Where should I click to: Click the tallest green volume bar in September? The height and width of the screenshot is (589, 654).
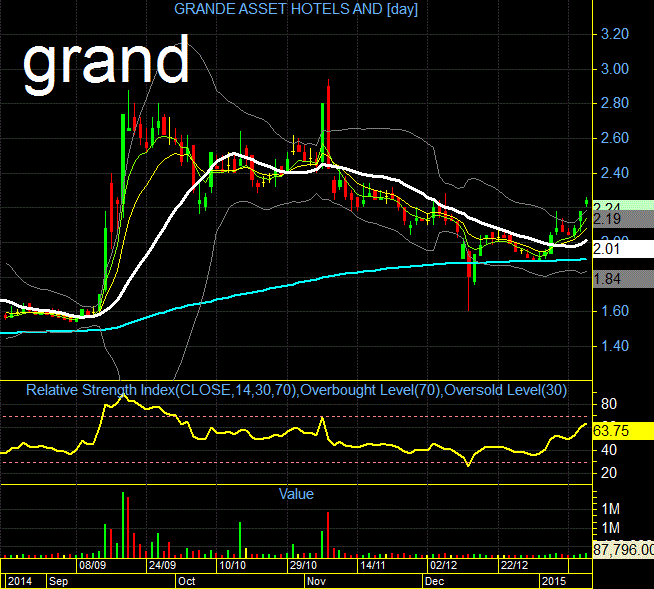[x=123, y=525]
